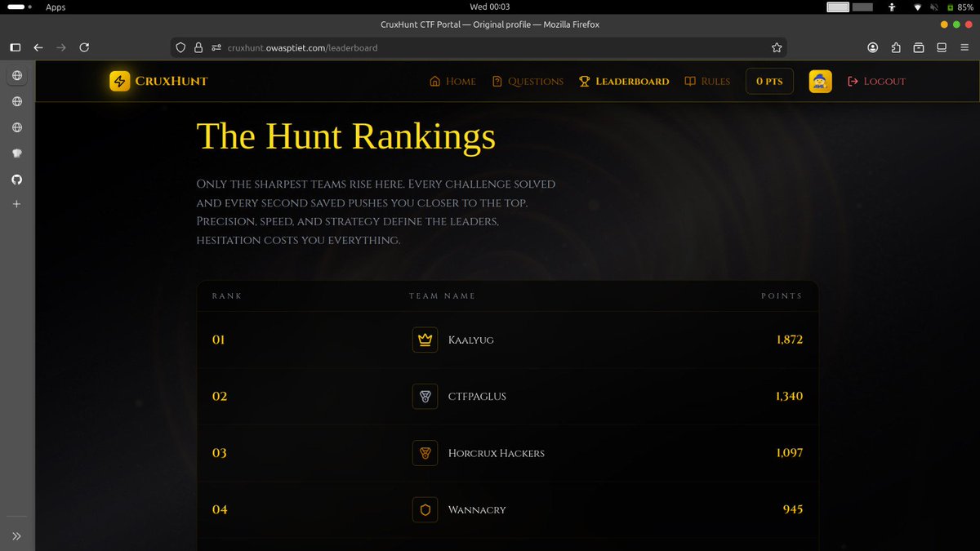Select the Horcrux Hackers team name

pyautogui.click(x=497, y=453)
